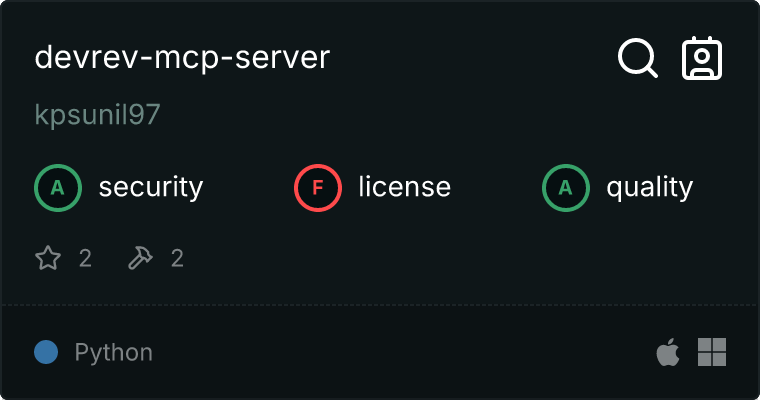
Task: Select the license label text
Action: (x=404, y=187)
